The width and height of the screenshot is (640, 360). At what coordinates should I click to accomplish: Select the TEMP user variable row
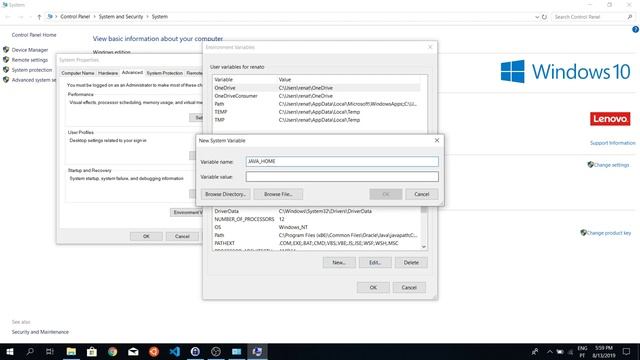coord(317,112)
